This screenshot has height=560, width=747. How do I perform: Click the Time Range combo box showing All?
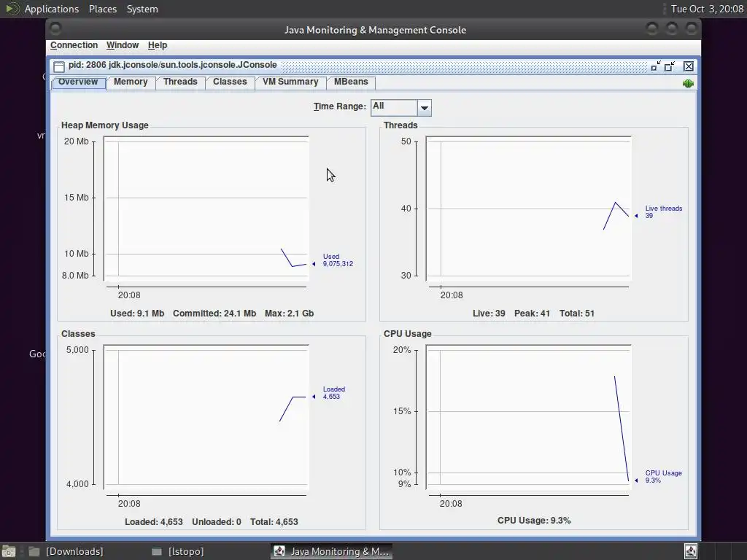[x=401, y=108]
